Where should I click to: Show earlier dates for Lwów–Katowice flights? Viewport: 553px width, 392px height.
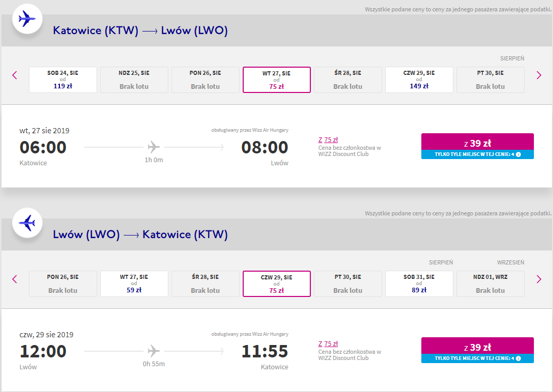(x=14, y=279)
